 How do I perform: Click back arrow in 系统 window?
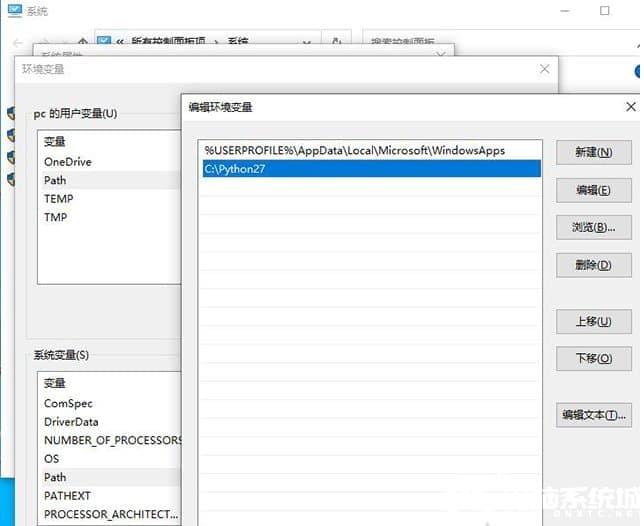pos(18,43)
